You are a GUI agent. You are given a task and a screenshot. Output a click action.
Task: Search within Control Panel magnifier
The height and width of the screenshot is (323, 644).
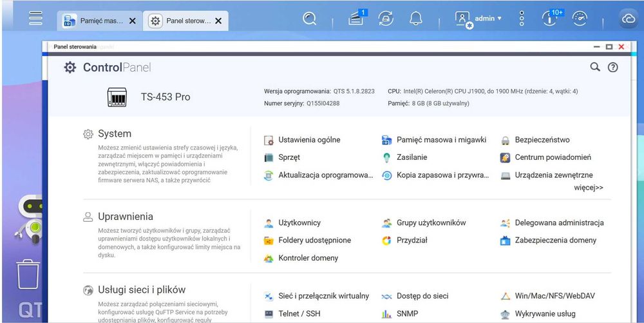click(594, 67)
